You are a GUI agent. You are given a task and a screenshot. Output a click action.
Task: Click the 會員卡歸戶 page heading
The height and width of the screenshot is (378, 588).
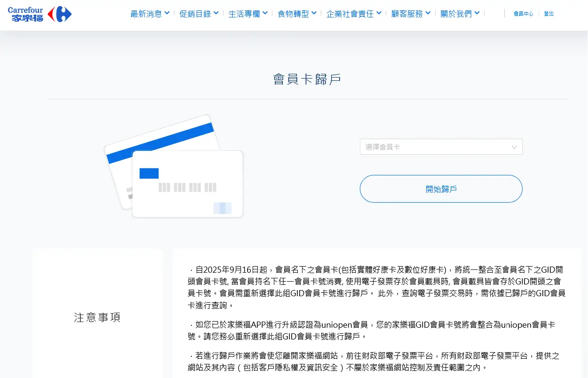pos(307,79)
